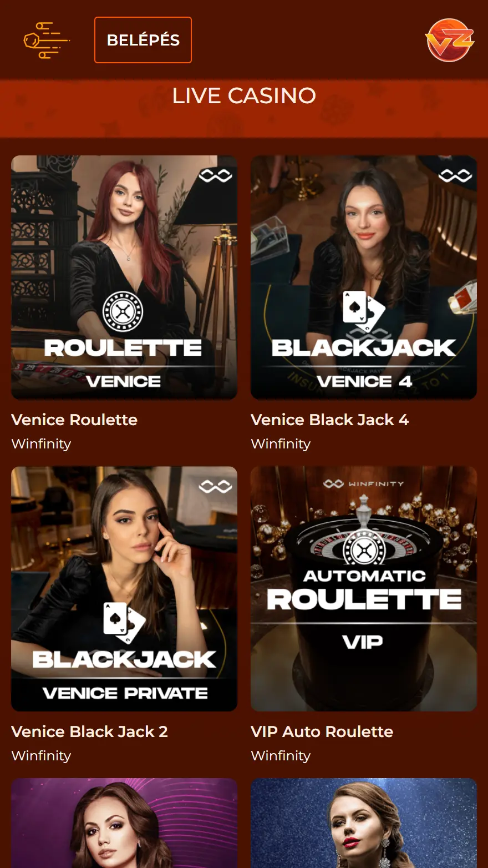Open the Venice Black Jack 4 title link
This screenshot has height=868, width=488.
click(x=330, y=420)
